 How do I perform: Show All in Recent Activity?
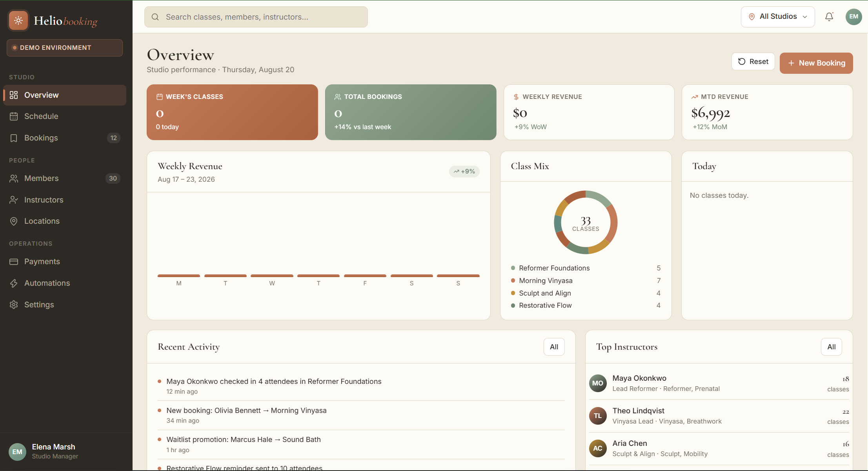[554, 347]
